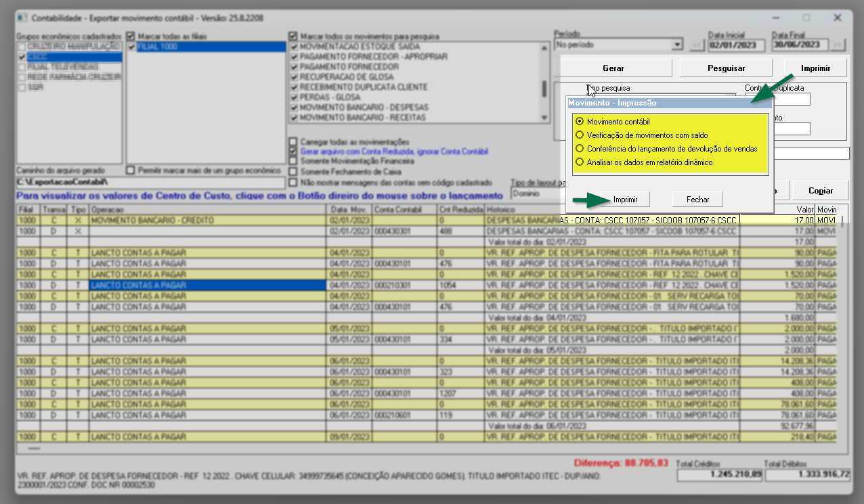This screenshot has width=864, height=504.
Task: Click the Copiar button
Action: click(x=821, y=191)
